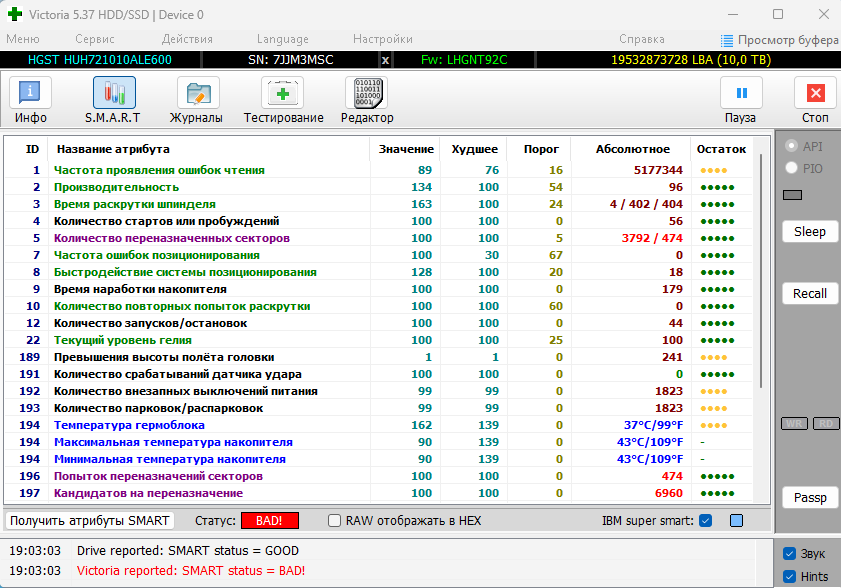The height and width of the screenshot is (588, 841).
Task: Toggle RAW отображать в HEX checkbox
Action: tap(334, 520)
